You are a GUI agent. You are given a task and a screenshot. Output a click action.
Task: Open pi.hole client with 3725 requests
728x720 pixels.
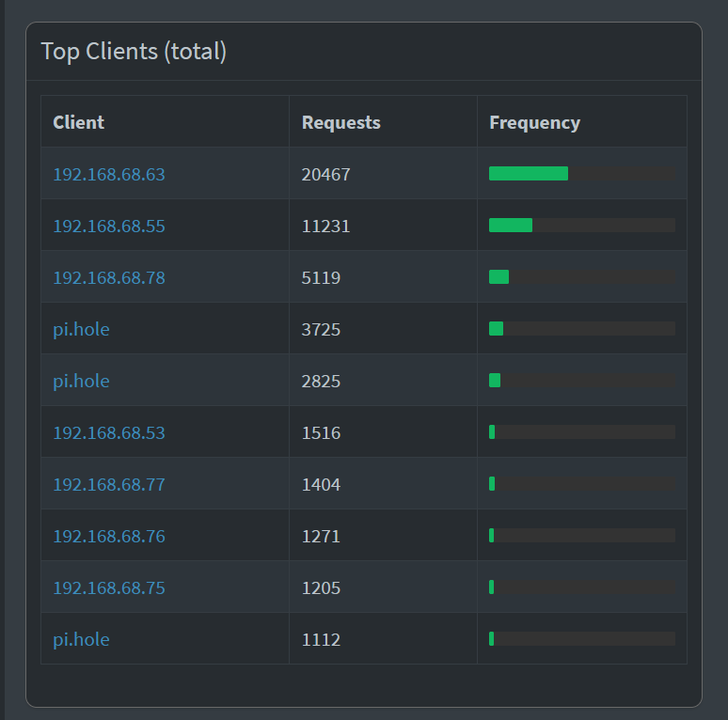click(81, 329)
